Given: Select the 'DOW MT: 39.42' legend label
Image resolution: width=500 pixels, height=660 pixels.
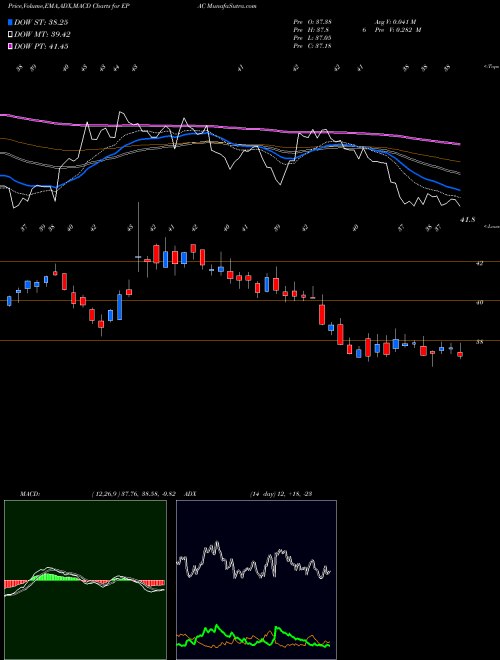Looking at the screenshot, I should tap(42, 35).
